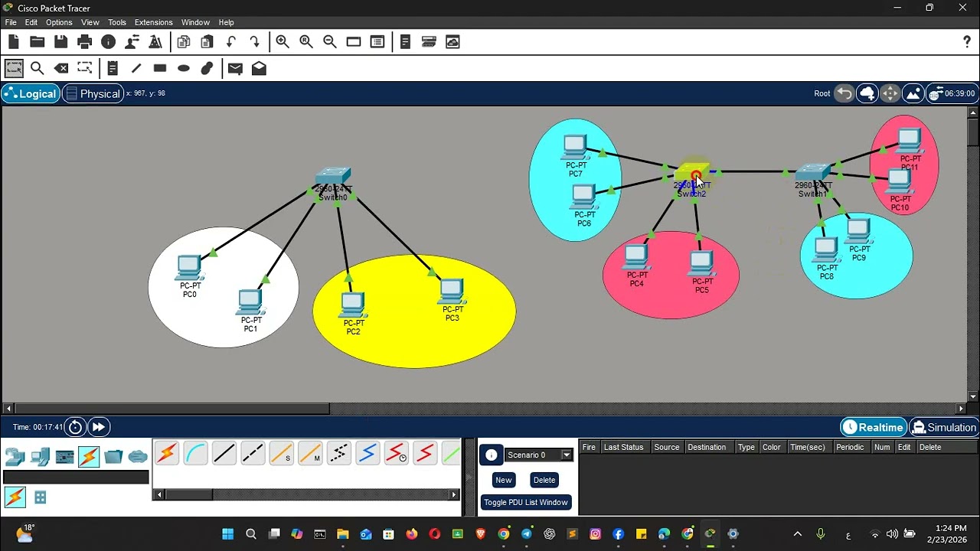Click New scenario button
Screen dimensions: 980x551
[503, 480]
